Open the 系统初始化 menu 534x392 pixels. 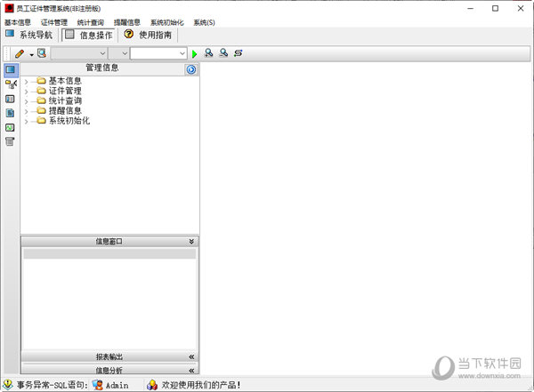167,22
